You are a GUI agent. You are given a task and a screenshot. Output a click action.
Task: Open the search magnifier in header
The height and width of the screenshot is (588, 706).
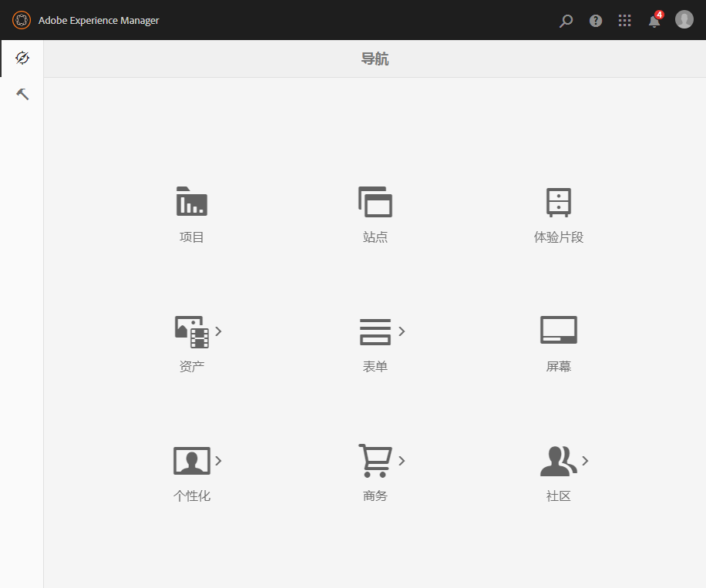pyautogui.click(x=566, y=21)
